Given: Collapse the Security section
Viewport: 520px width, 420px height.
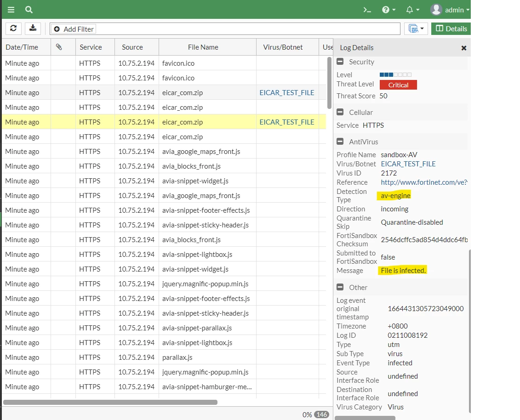Looking at the screenshot, I should point(340,62).
